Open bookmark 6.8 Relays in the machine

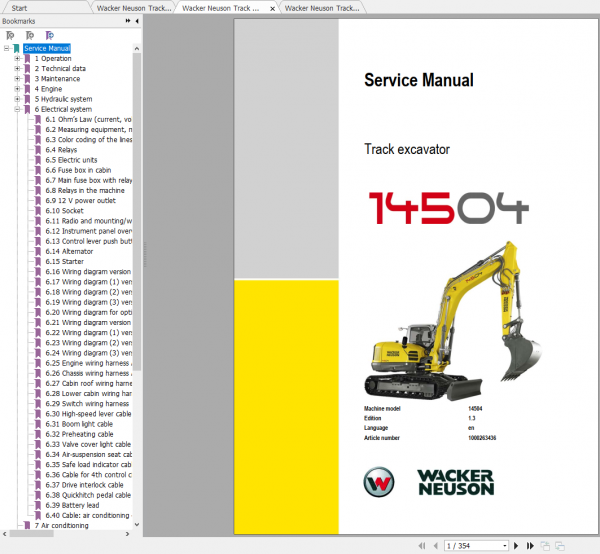click(85, 190)
